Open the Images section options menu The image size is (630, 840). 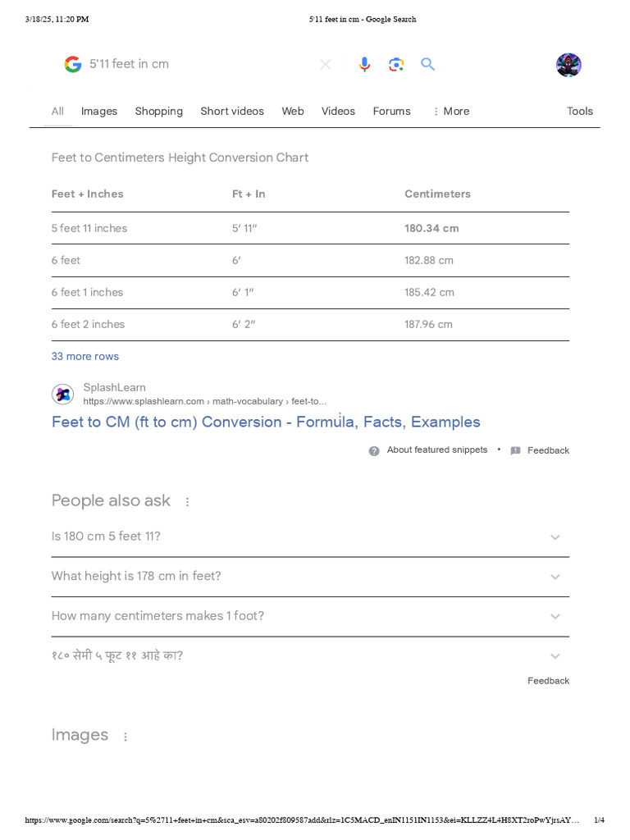point(126,737)
